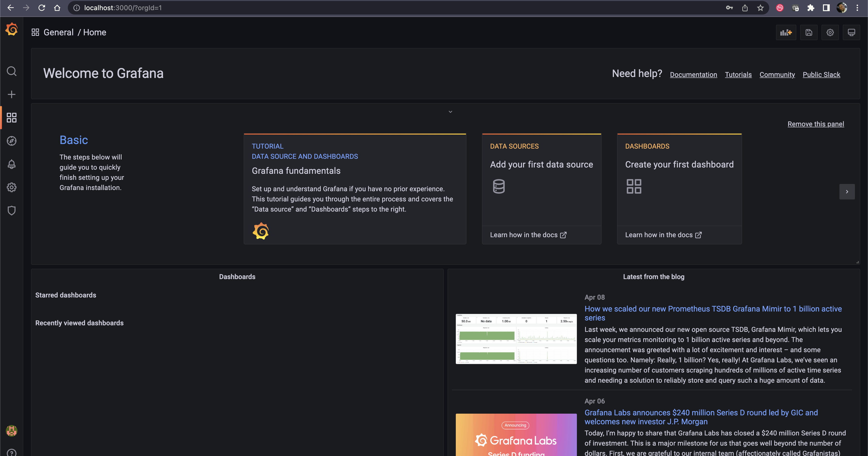Open the Grafana fundamentals tutorial card
This screenshot has height=456, width=868.
coord(355,189)
